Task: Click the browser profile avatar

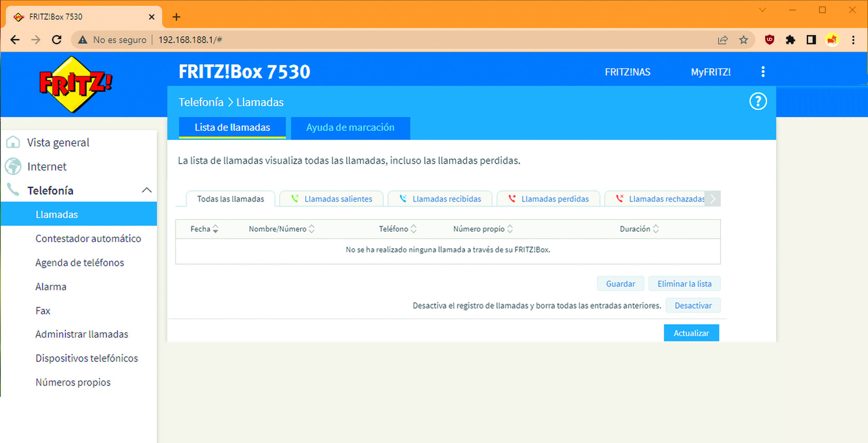Action: [x=832, y=40]
